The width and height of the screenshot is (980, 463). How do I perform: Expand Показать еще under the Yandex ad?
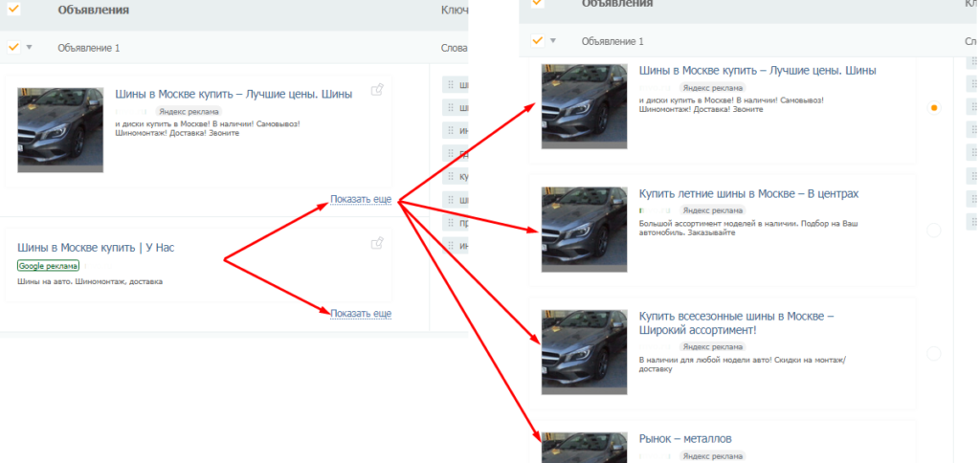[x=361, y=200]
